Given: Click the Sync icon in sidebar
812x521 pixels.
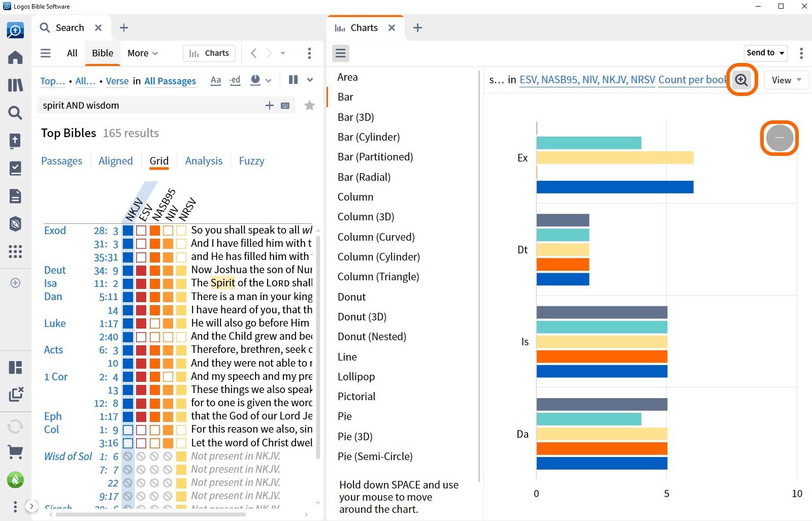Looking at the screenshot, I should click(x=15, y=426).
